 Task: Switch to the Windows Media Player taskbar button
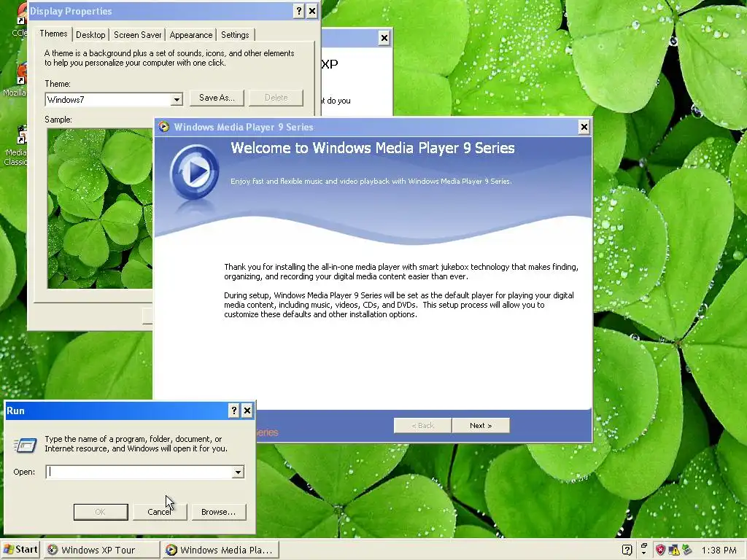pyautogui.click(x=220, y=550)
